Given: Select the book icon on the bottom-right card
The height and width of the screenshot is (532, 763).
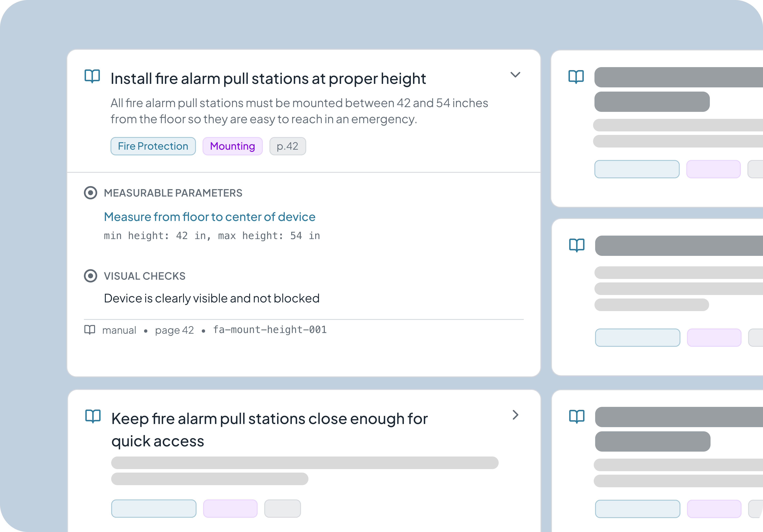Looking at the screenshot, I should (x=577, y=417).
